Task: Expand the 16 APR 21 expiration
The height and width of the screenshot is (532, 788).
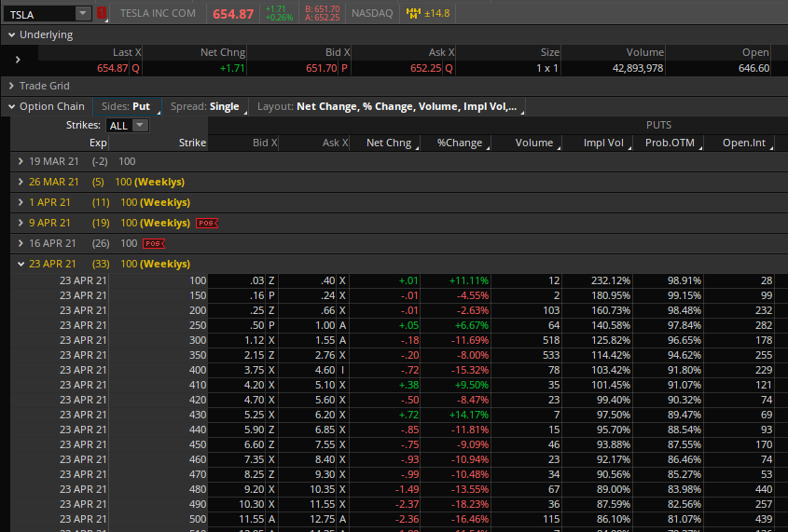Action: [x=21, y=243]
